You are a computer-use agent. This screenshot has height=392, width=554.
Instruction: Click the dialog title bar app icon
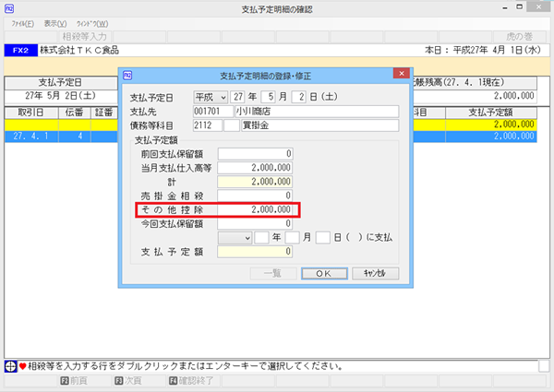(x=127, y=75)
